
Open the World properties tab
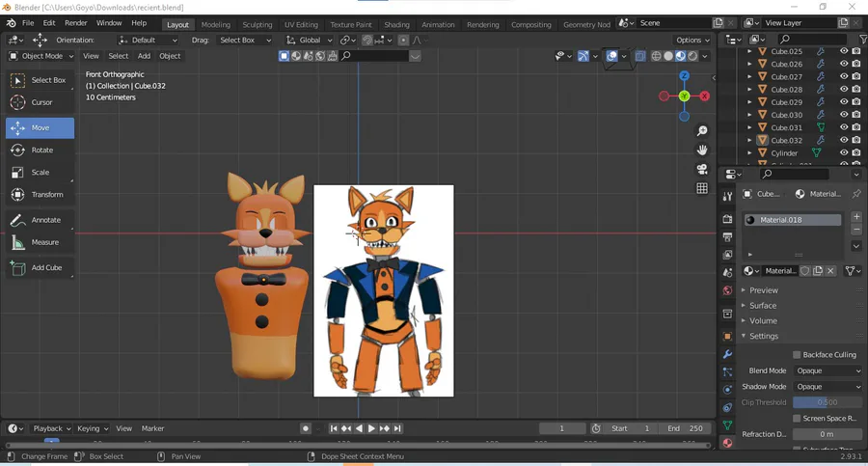[727, 290]
